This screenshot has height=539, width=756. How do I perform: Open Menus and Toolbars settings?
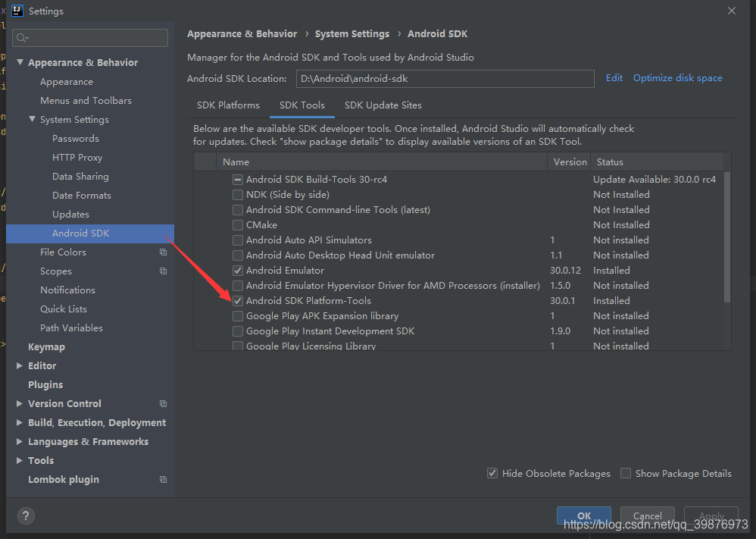coord(86,100)
